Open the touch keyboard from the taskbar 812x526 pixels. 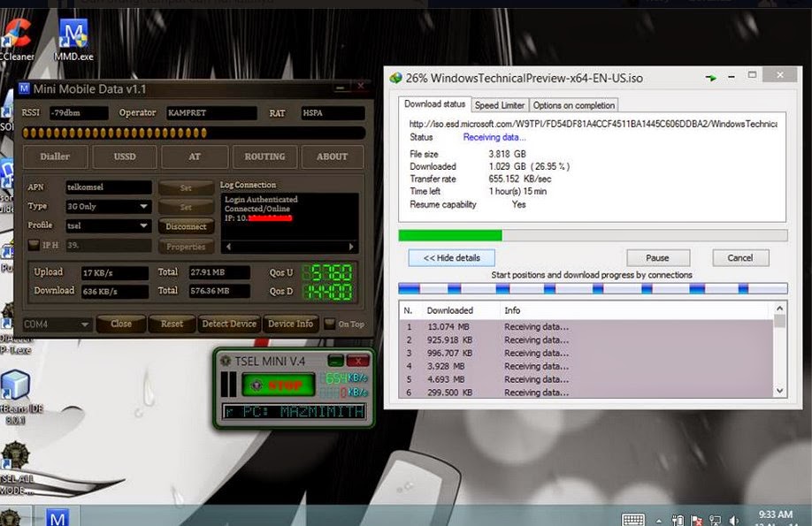coord(632,519)
